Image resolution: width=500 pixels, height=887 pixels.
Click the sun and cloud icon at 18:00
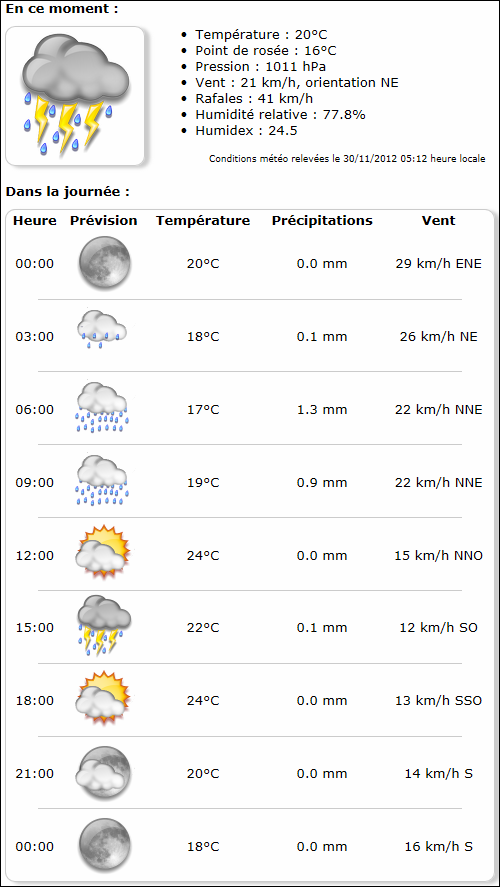103,697
